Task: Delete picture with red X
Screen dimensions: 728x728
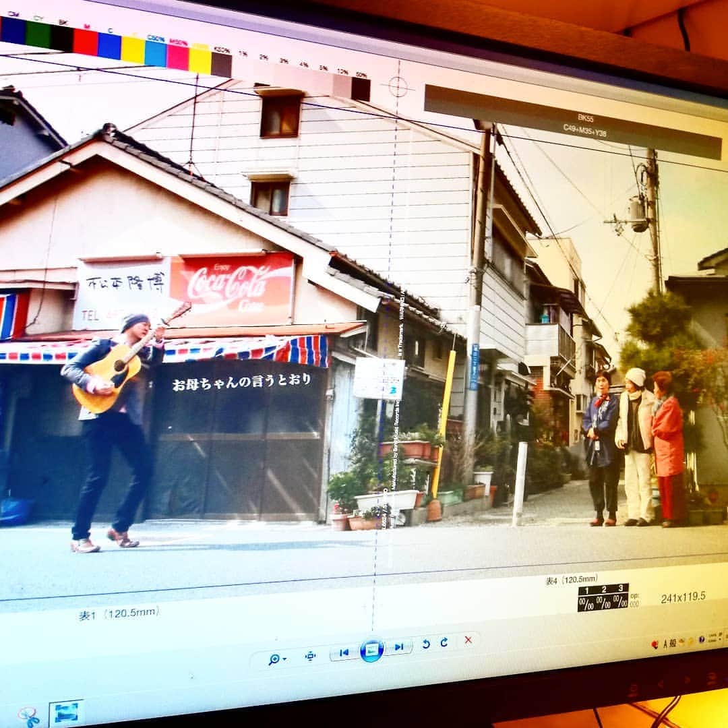Action: tap(468, 640)
